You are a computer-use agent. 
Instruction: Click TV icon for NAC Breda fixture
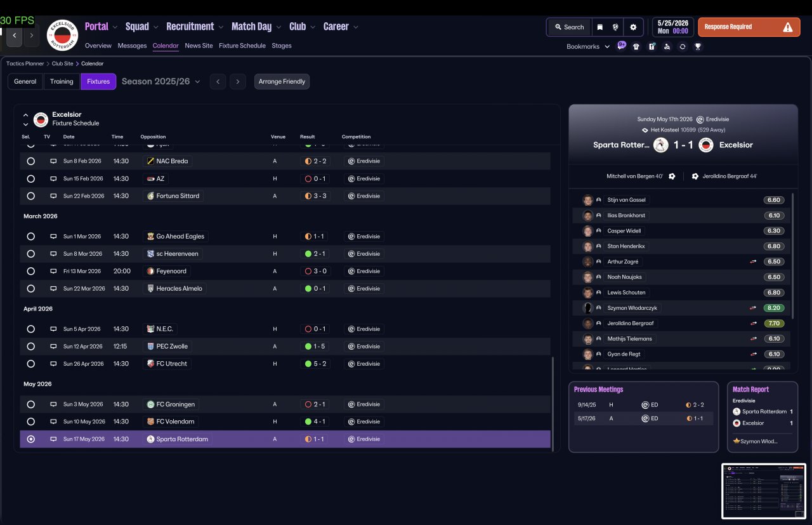tap(53, 161)
